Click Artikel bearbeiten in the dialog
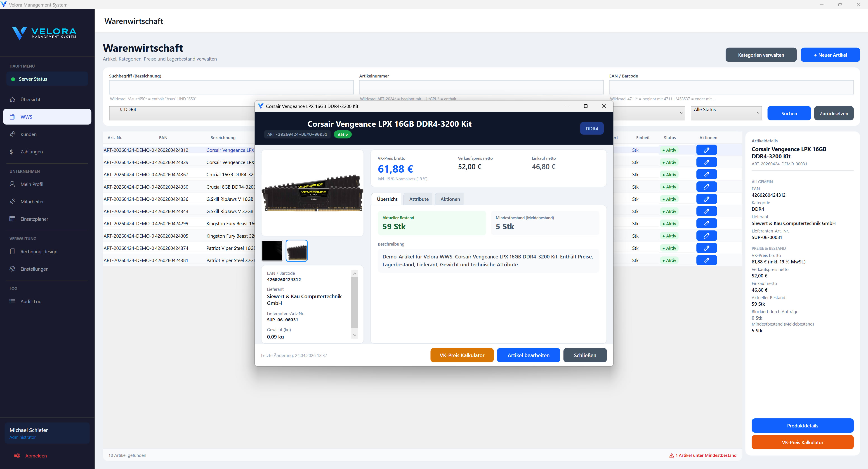 (528, 355)
